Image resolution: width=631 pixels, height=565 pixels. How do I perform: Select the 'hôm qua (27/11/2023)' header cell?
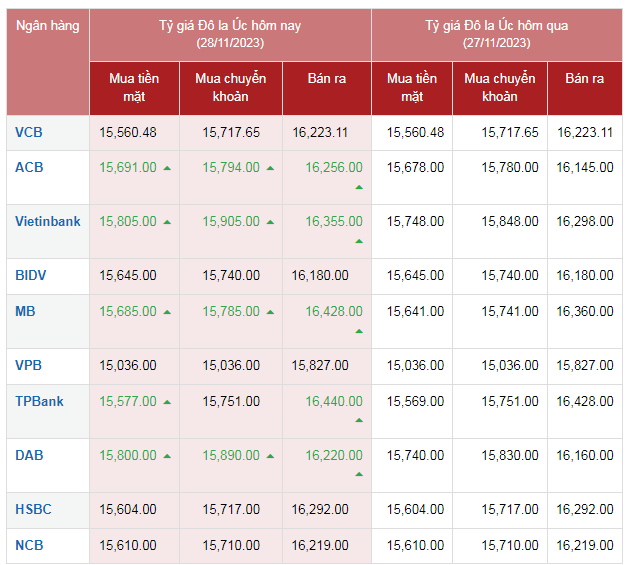click(496, 34)
